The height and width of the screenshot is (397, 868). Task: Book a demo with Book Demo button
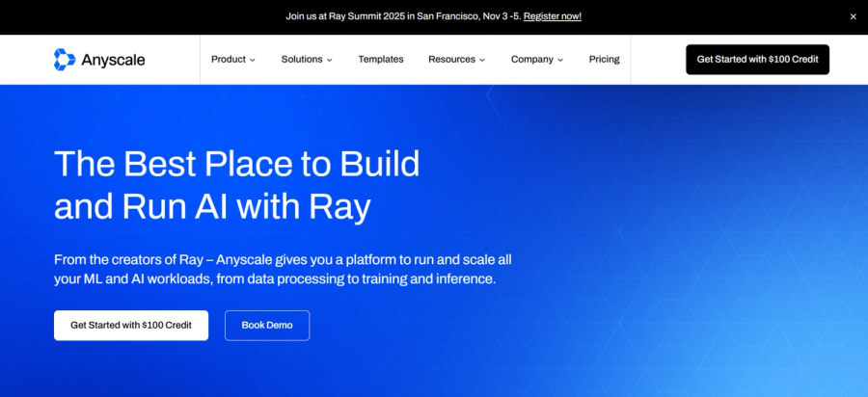pyautogui.click(x=267, y=325)
